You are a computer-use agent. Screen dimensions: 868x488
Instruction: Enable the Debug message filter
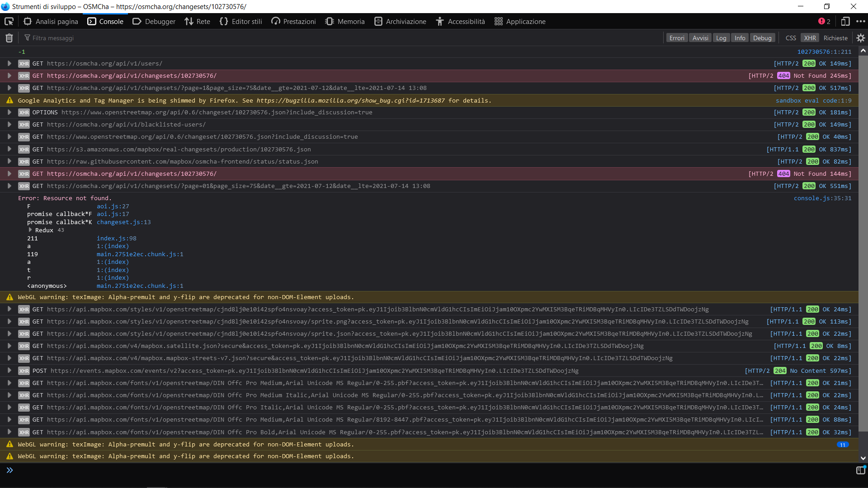click(763, 38)
